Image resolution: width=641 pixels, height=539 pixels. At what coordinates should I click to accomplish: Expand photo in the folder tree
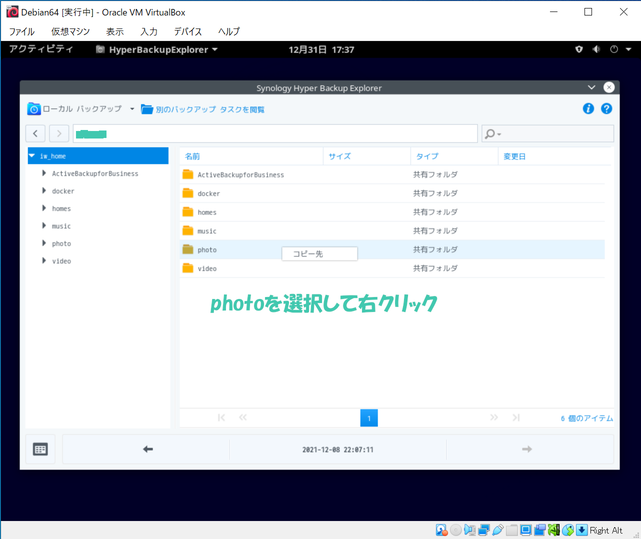(44, 243)
